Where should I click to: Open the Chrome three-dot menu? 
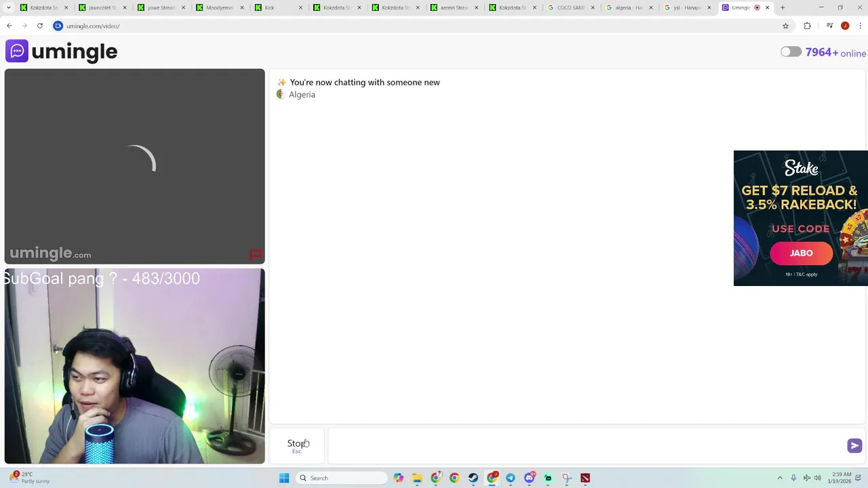tap(860, 26)
